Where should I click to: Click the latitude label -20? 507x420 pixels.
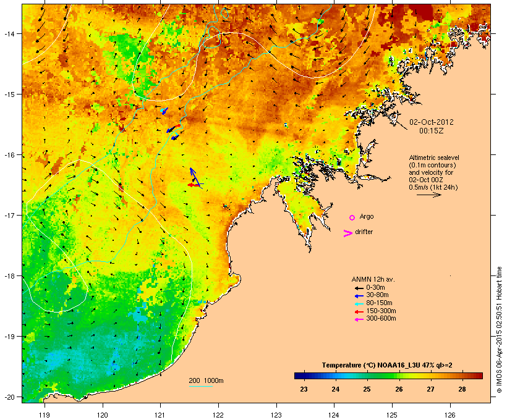pos(9,397)
